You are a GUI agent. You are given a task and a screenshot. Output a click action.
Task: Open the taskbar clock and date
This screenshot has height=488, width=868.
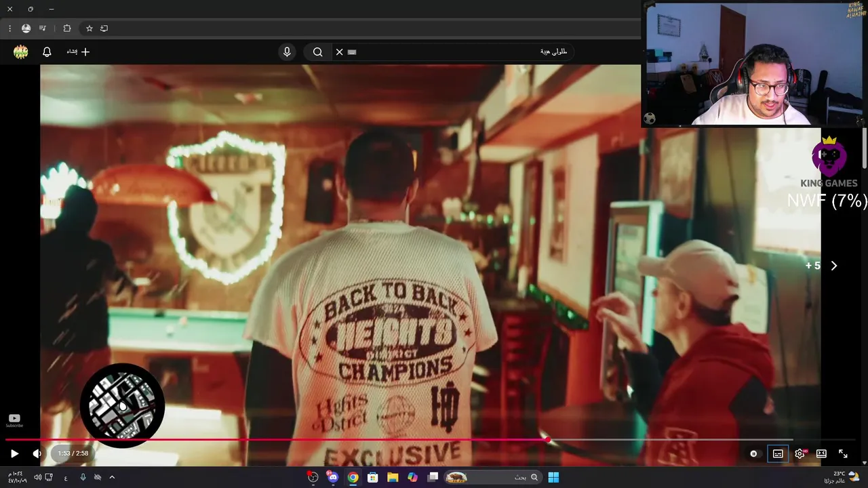pos(17,477)
